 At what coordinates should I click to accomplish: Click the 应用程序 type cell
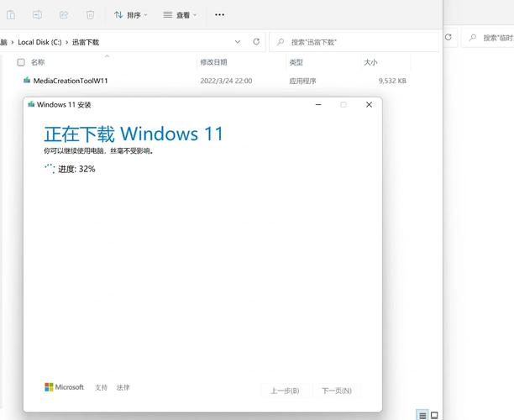[x=302, y=81]
